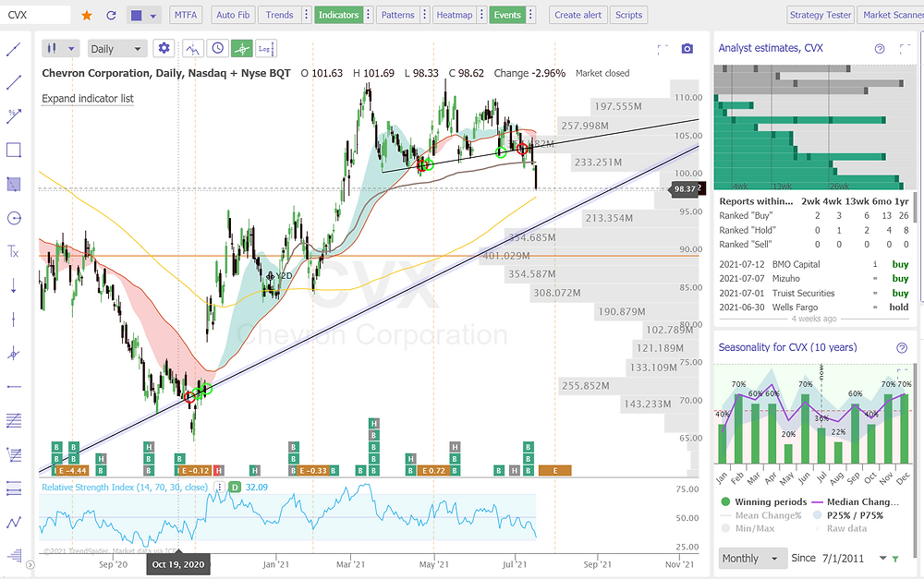Click the clock time settings icon
This screenshot has width=924, height=579.
(x=217, y=48)
